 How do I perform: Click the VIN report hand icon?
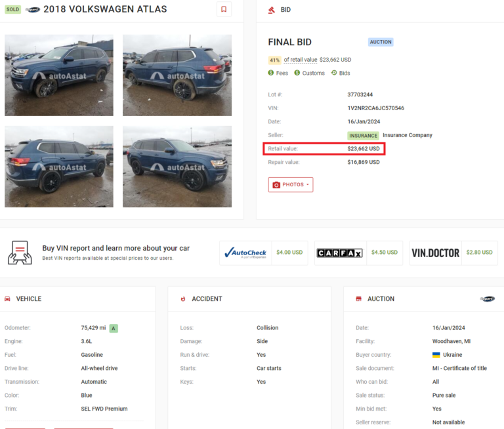click(20, 253)
